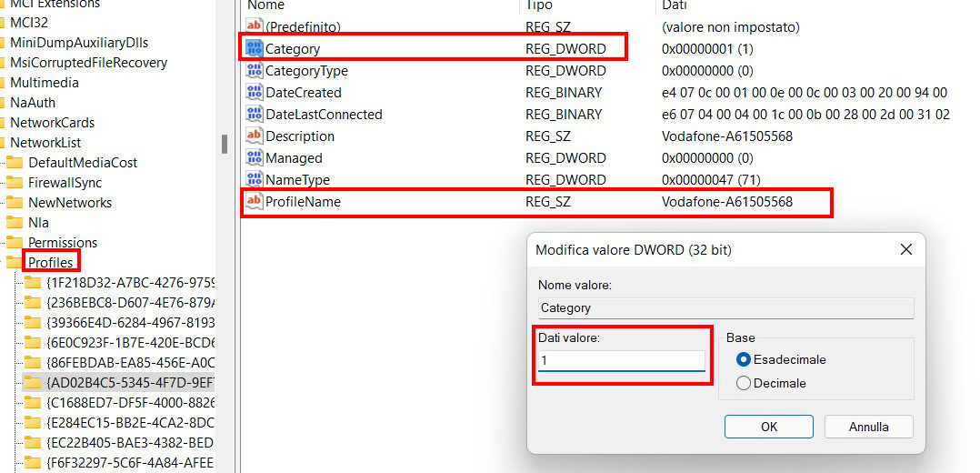
Task: Click folder icon of {EC22B405-BAE3 key
Action: tap(32, 442)
